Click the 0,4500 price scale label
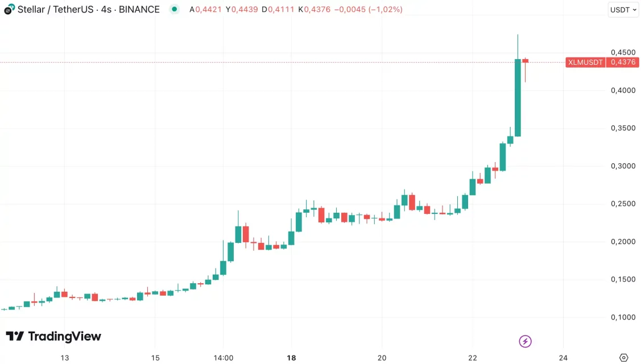The width and height of the screenshot is (641, 364). [x=622, y=52]
